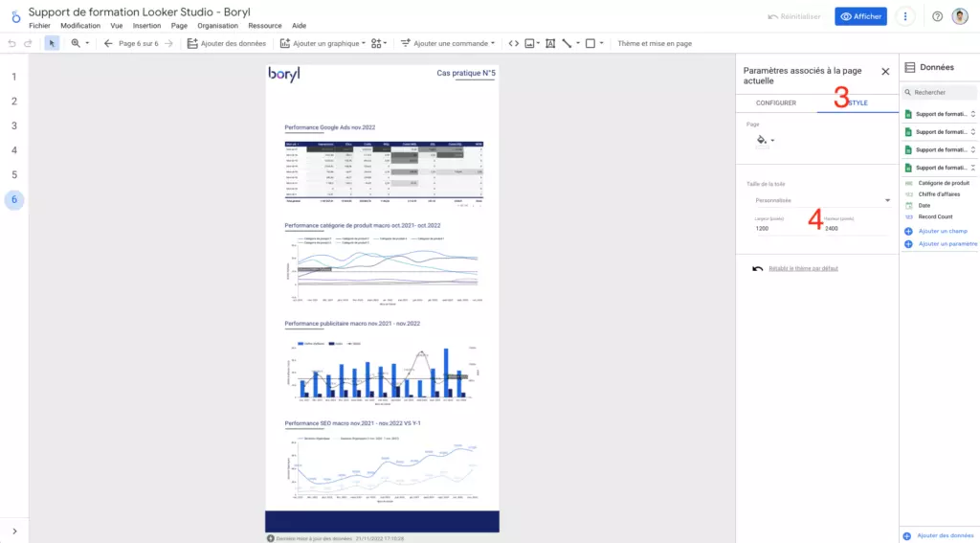Collapse the expanded data source fields
Viewport: 980px width, 543px height.
pos(972,168)
